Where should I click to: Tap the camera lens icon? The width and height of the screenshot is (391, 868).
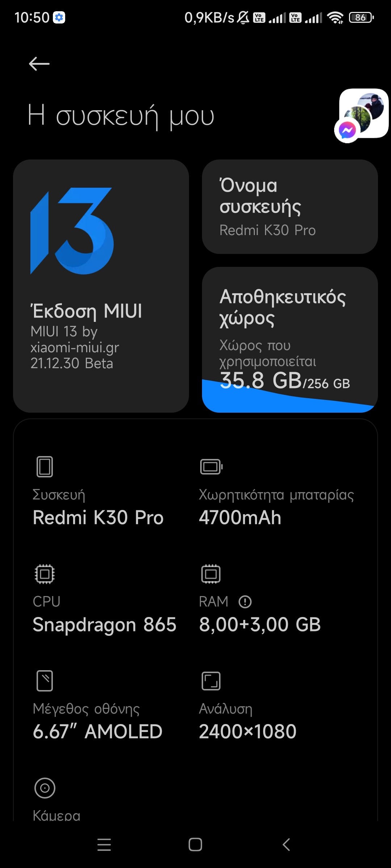pyautogui.click(x=45, y=788)
